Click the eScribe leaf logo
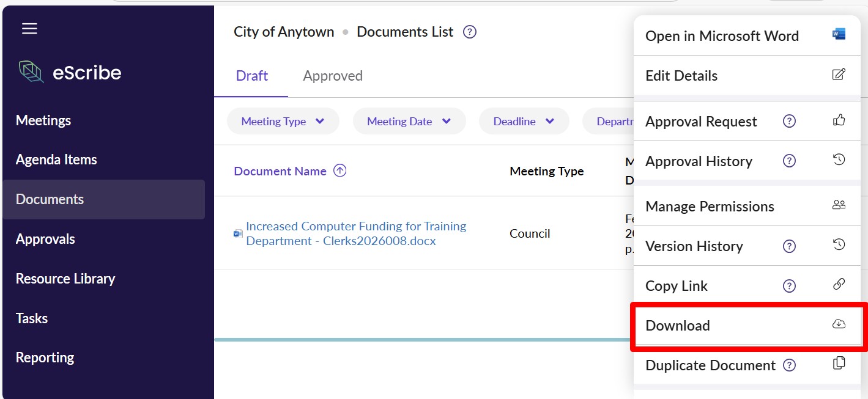The width and height of the screenshot is (868, 399). (x=31, y=72)
